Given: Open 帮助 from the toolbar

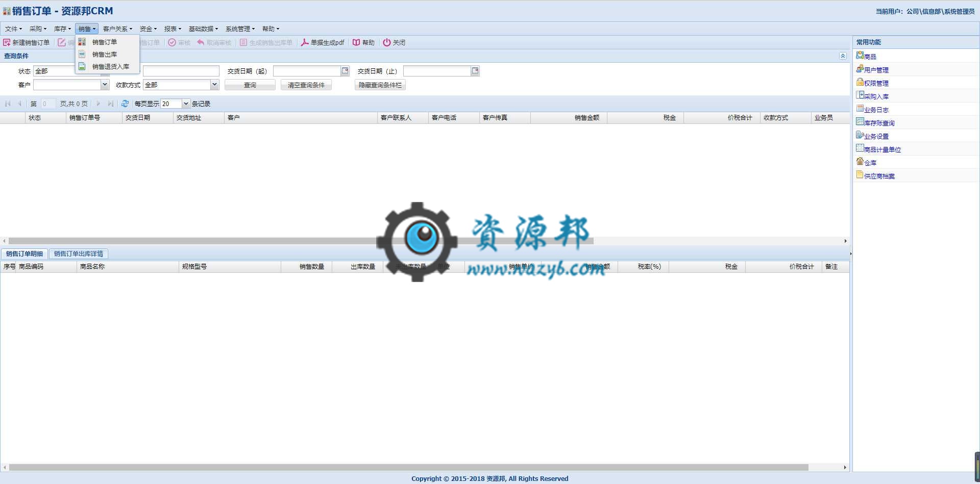Looking at the screenshot, I should [x=363, y=42].
